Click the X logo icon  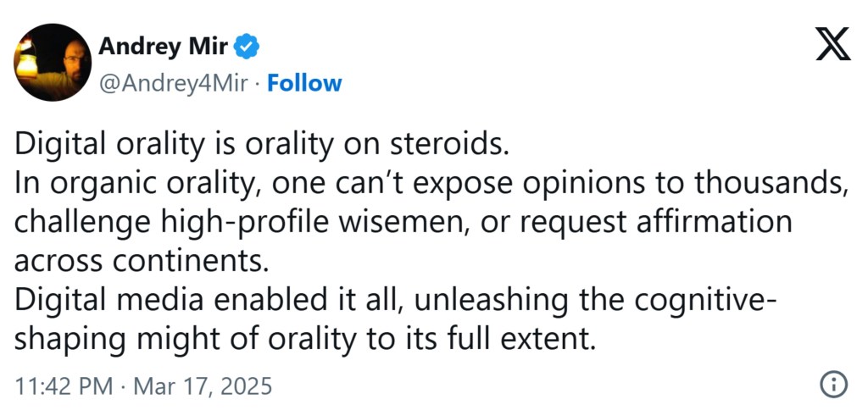point(832,43)
